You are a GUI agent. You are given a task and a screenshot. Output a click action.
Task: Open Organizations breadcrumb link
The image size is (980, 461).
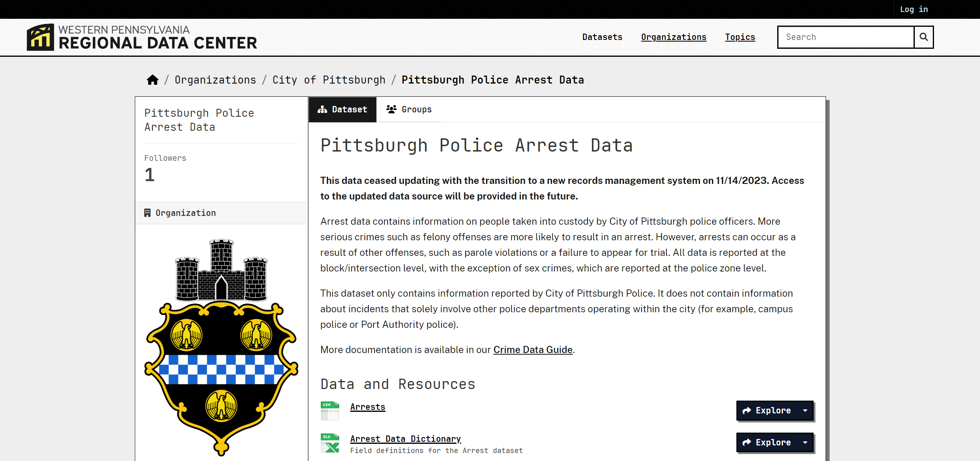(x=215, y=80)
